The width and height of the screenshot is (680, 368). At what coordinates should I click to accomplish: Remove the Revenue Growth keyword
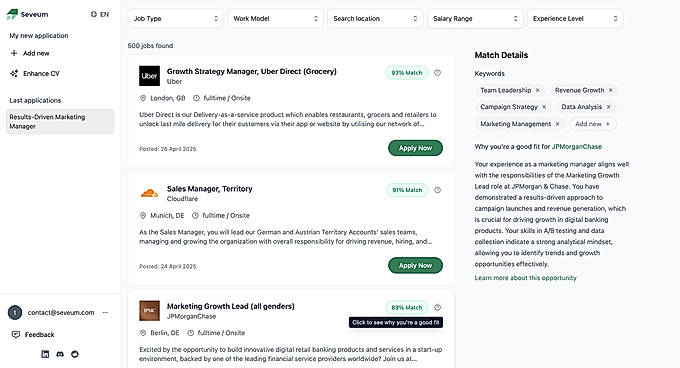(611, 90)
